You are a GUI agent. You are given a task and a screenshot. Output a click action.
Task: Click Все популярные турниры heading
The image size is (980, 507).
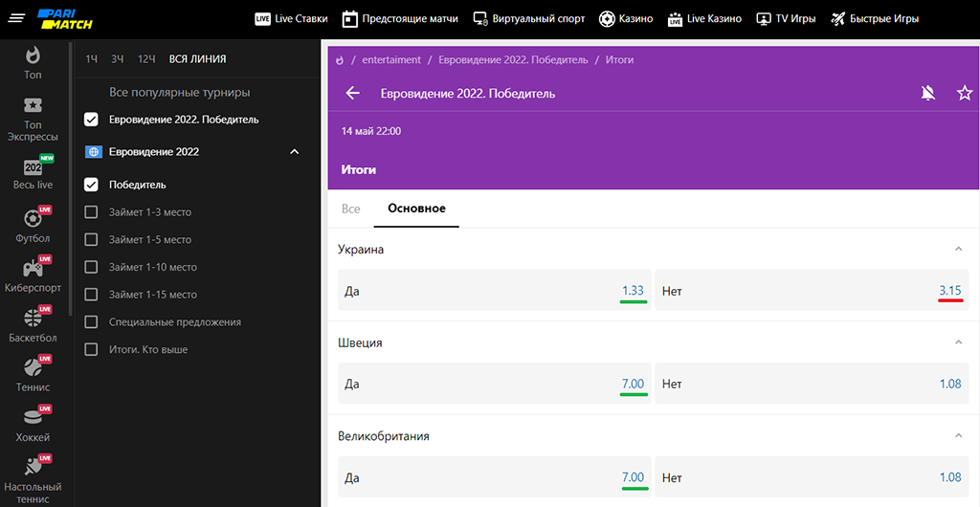click(x=179, y=93)
